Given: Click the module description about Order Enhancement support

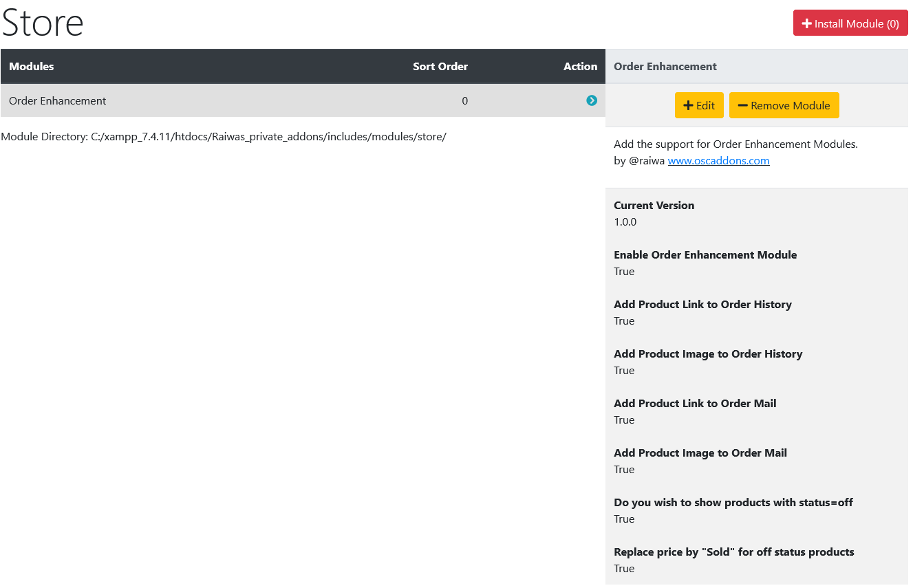Looking at the screenshot, I should pyautogui.click(x=735, y=144).
